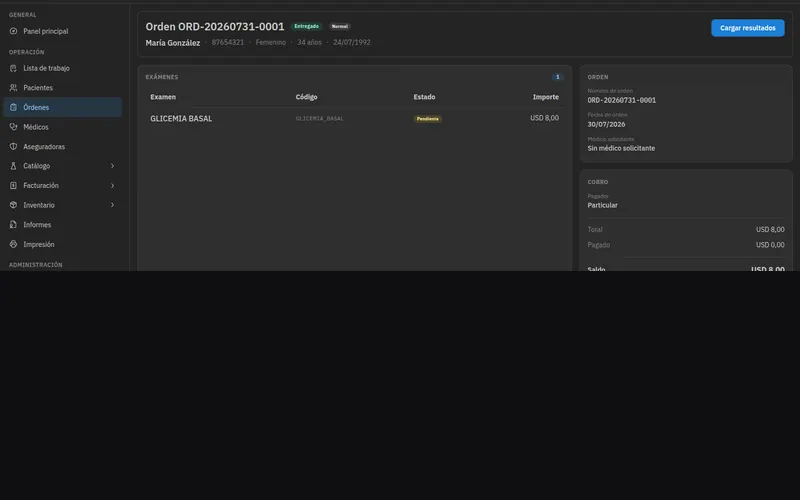
Task: Click the order number in the Orden card
Action: click(621, 101)
